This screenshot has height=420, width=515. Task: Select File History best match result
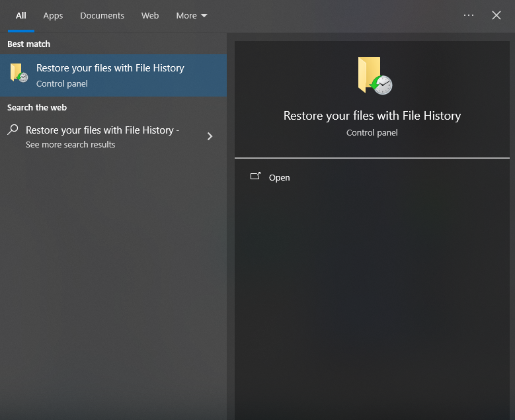113,75
